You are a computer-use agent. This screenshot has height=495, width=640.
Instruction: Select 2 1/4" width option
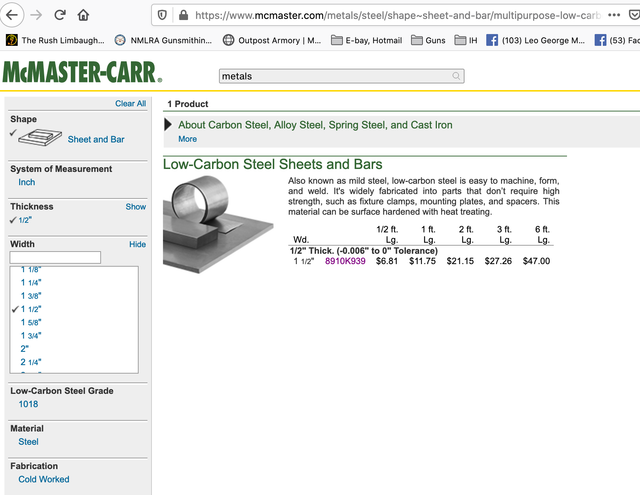pos(31,362)
